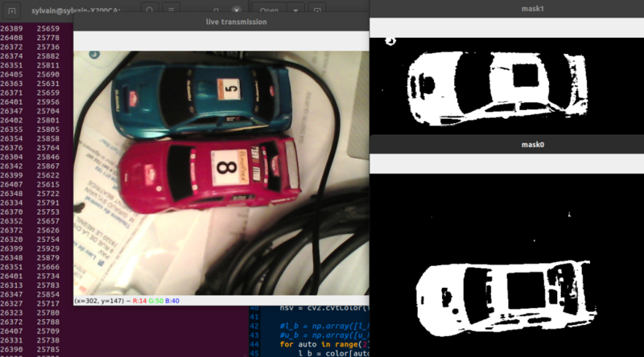
Task: Focus the mask1 window title bar
Action: 506,7
